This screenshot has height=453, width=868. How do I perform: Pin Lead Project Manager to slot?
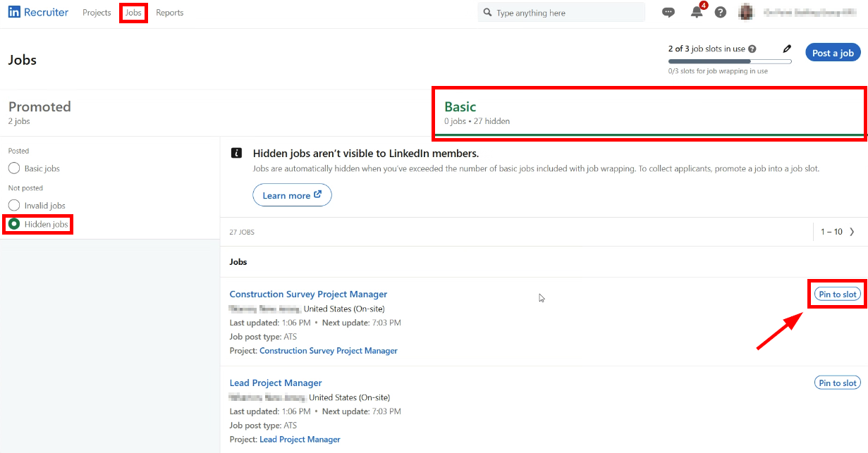pyautogui.click(x=838, y=383)
